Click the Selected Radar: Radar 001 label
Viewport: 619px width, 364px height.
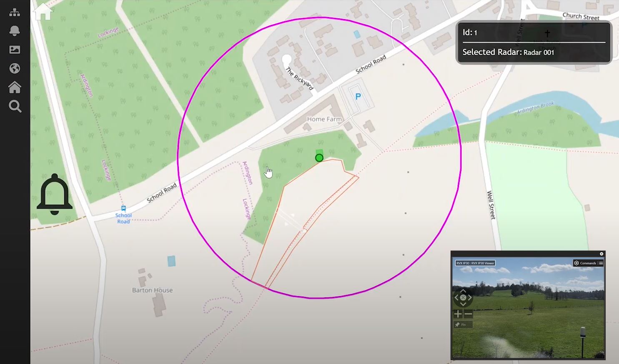coord(508,52)
